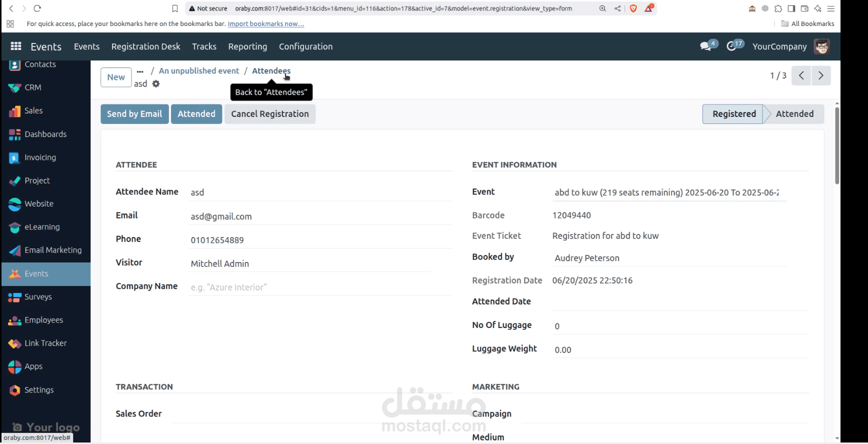Open the Settings app icon in sidebar
868x444 pixels.
pos(14,390)
